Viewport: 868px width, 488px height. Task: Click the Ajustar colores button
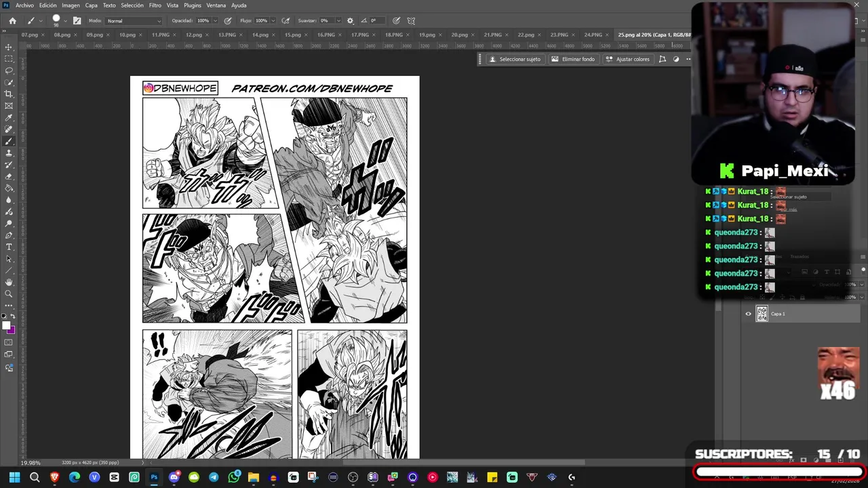pyautogui.click(x=627, y=59)
